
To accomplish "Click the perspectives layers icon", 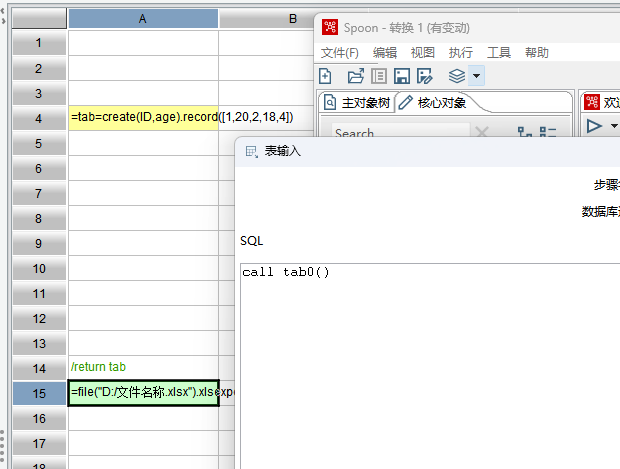I will pos(456,76).
